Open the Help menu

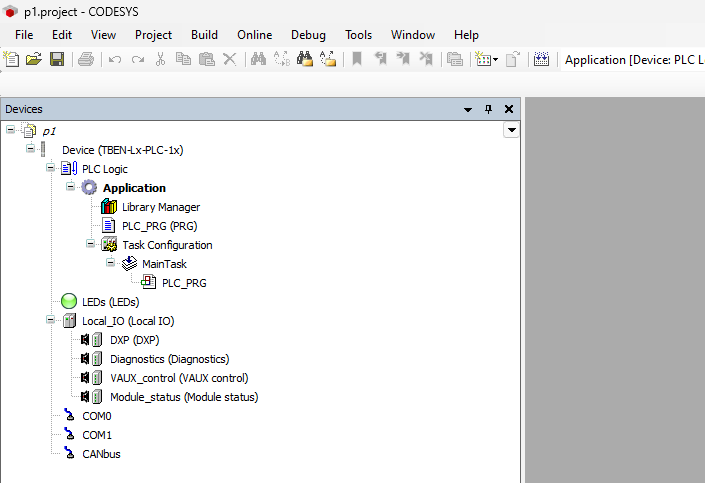pos(466,35)
